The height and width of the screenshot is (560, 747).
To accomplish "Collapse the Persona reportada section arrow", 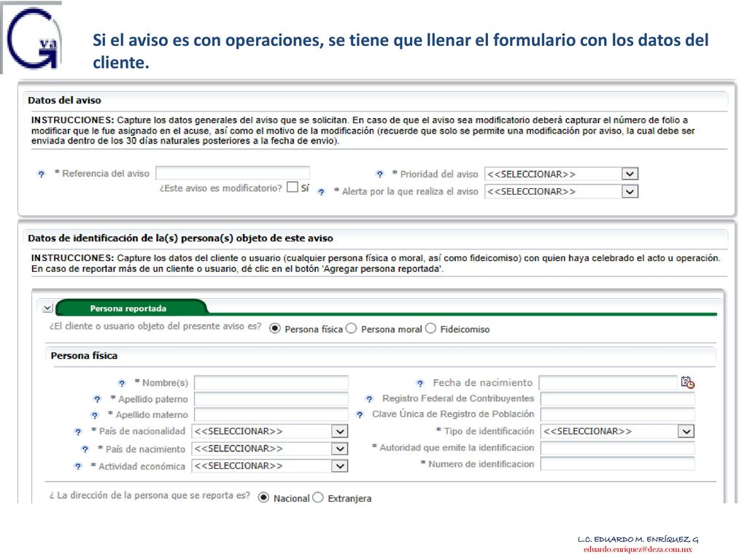I will pos(47,308).
